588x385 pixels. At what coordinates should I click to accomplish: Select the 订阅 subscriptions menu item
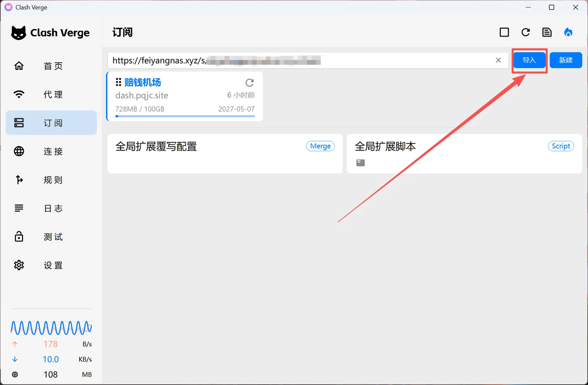tap(51, 123)
